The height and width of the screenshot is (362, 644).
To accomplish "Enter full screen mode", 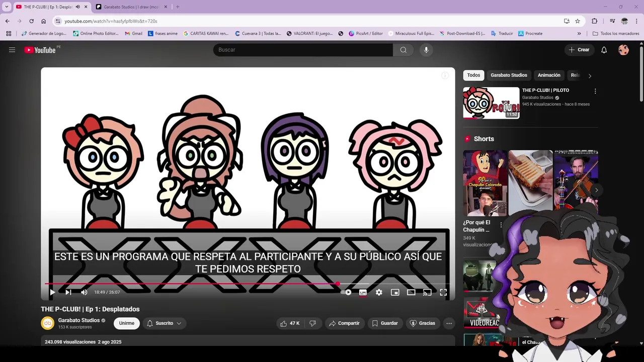I will pyautogui.click(x=443, y=292).
